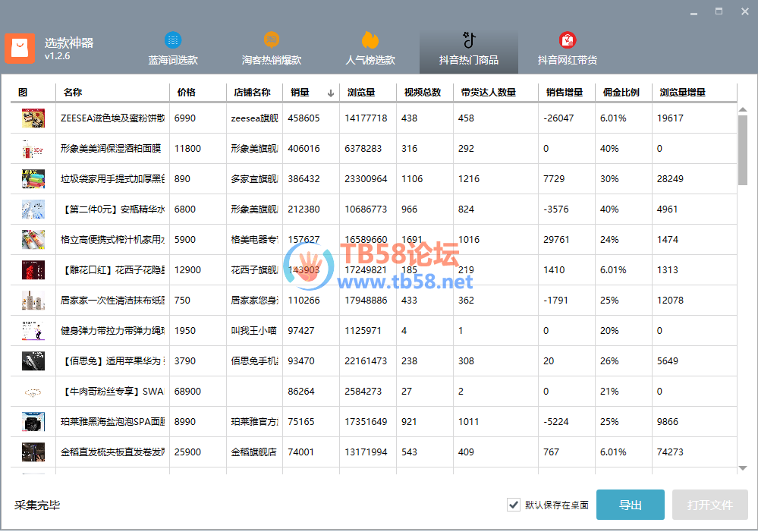The width and height of the screenshot is (758, 532).
Task: Select the price cell 68900
Action: tap(187, 392)
